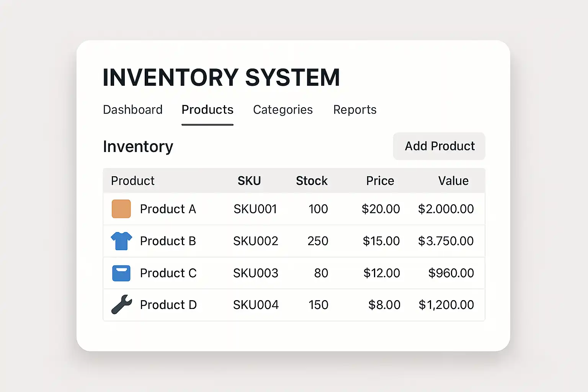Click the $1,200.00 value cell
Image resolution: width=588 pixels, height=392 pixels.
pos(446,305)
